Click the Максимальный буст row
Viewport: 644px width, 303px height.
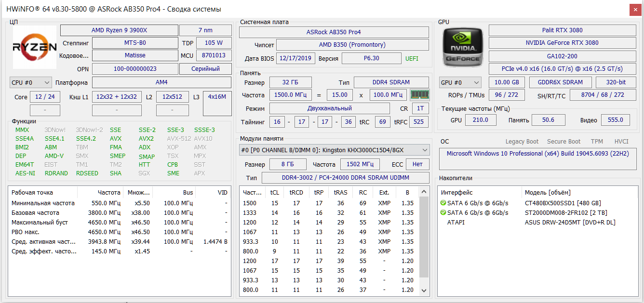[120, 223]
